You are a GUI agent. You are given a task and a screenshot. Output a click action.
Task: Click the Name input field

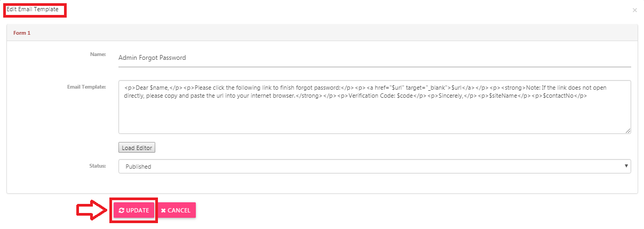click(x=375, y=58)
